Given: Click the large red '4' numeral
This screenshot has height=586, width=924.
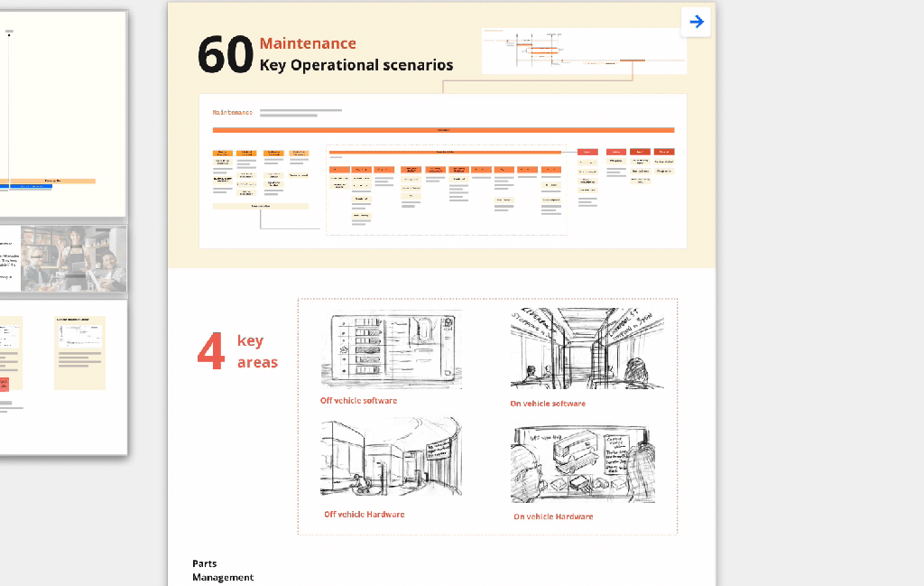Looking at the screenshot, I should pos(210,352).
